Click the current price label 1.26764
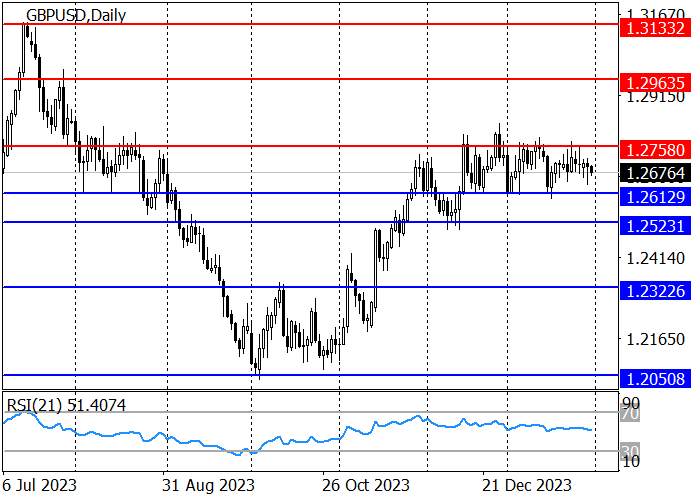This screenshot has width=700, height=500. [x=655, y=173]
